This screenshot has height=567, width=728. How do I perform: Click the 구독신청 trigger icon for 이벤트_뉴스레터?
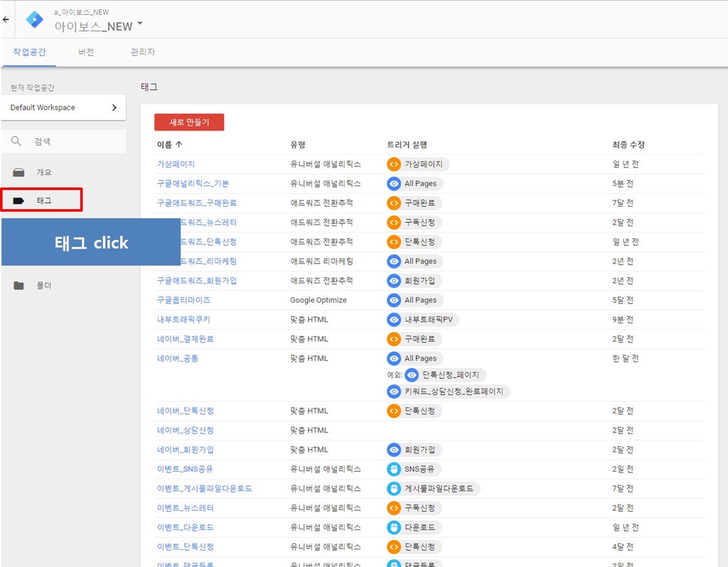(x=394, y=508)
